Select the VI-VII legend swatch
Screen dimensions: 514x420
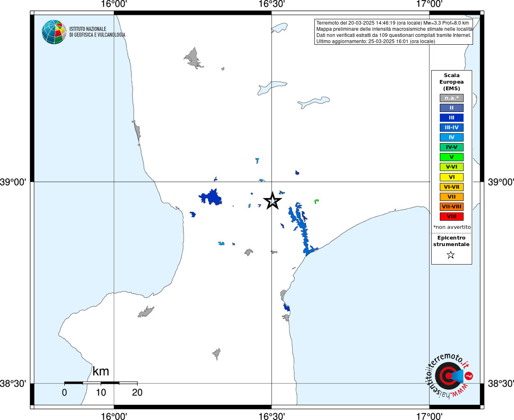coord(452,187)
